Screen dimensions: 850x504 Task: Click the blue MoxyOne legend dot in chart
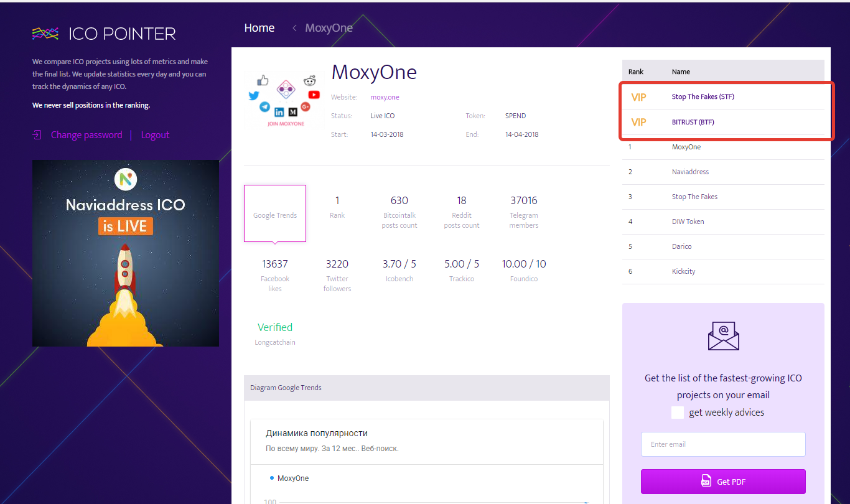pyautogui.click(x=272, y=478)
